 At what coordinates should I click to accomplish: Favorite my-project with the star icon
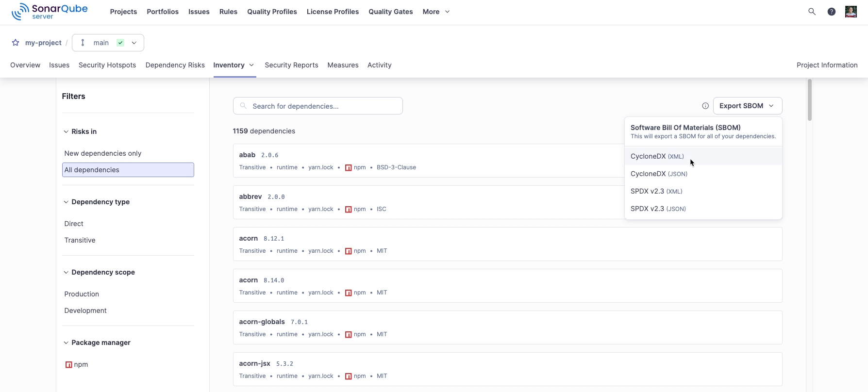click(x=16, y=43)
